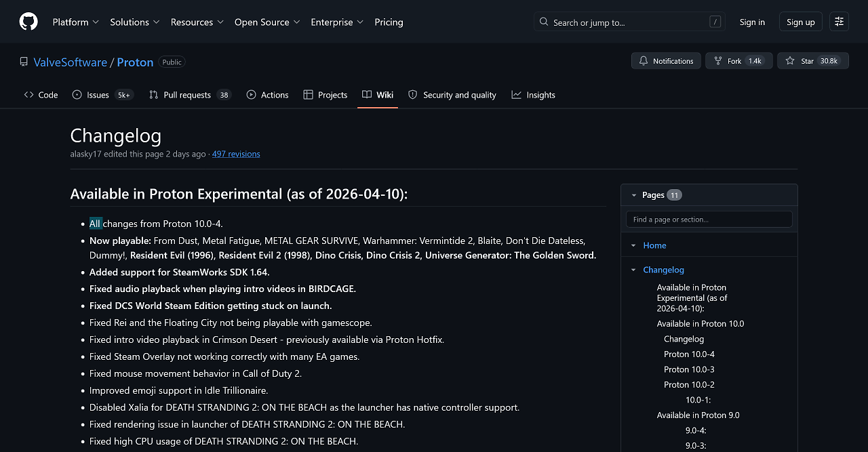Viewport: 868px width, 452px height.
Task: Open the Pull requests tab
Action: click(190, 95)
